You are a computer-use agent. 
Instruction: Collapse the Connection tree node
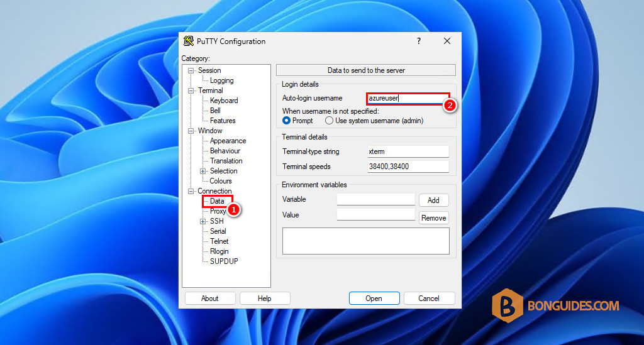point(191,191)
